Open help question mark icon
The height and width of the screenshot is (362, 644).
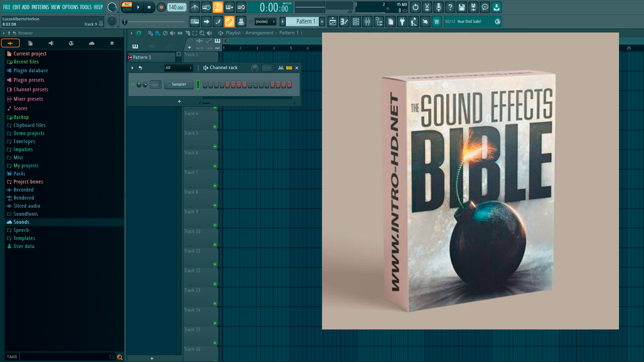tap(450, 7)
